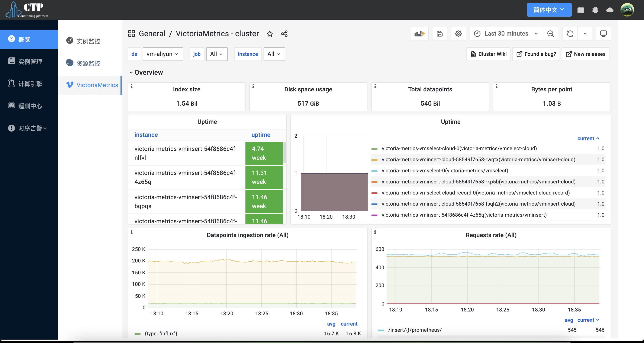Click the Found a bug? link

[536, 54]
